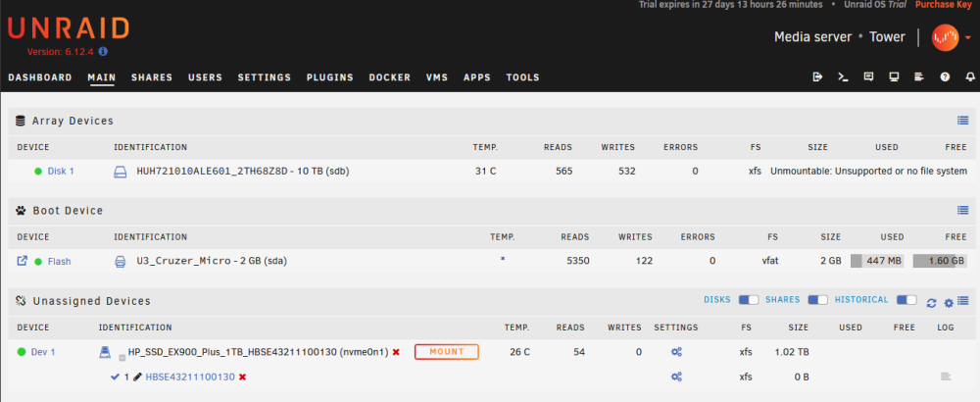This screenshot has height=402, width=980.
Task: Go to the DASHBOARD tab
Action: (40, 77)
